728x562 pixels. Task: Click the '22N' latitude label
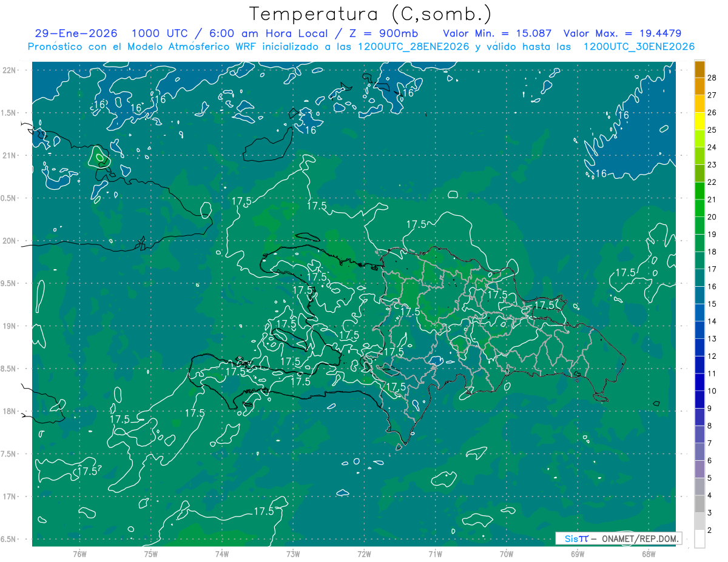(9, 70)
